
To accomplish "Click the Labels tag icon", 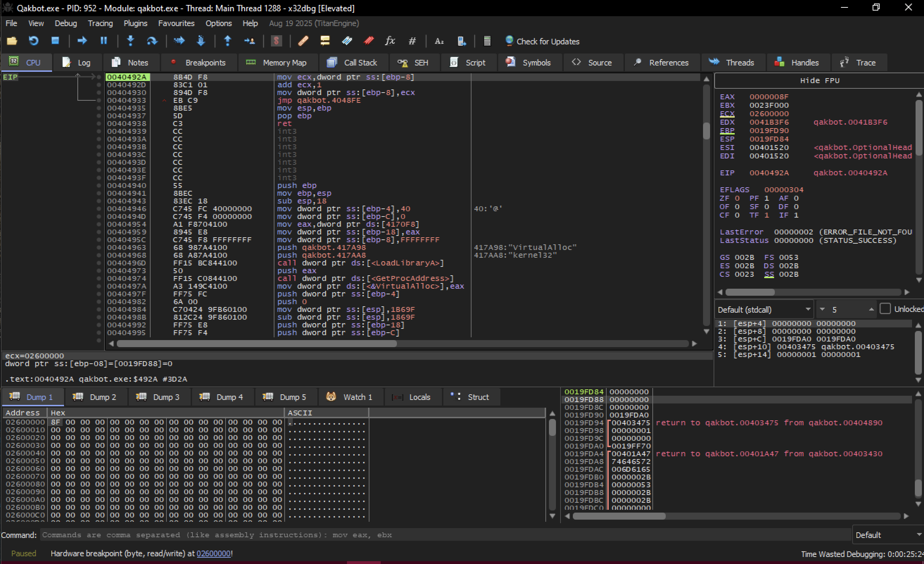I will click(347, 41).
